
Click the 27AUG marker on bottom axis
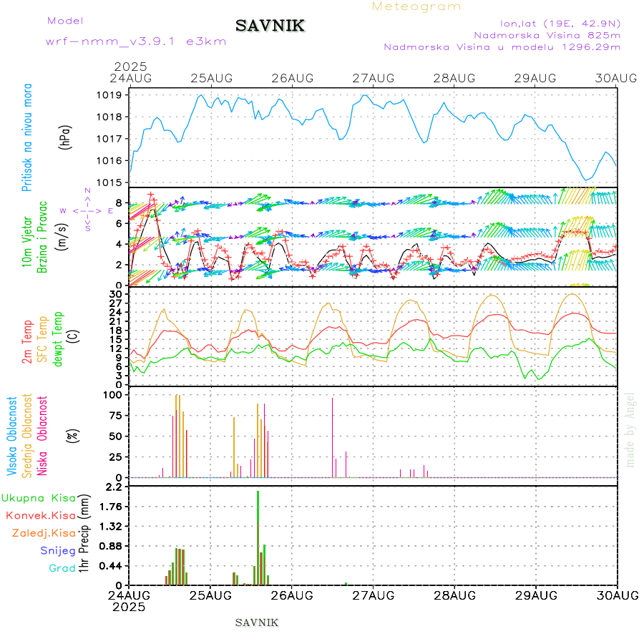tap(373, 595)
